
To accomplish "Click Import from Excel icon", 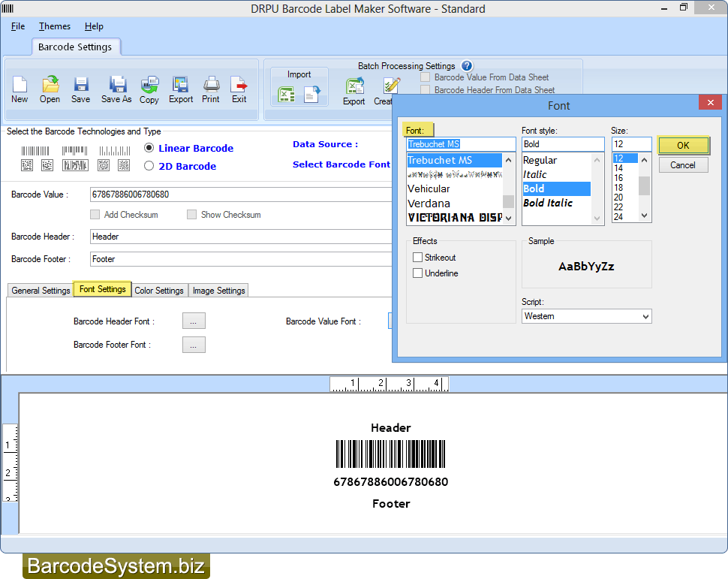I will pos(286,95).
